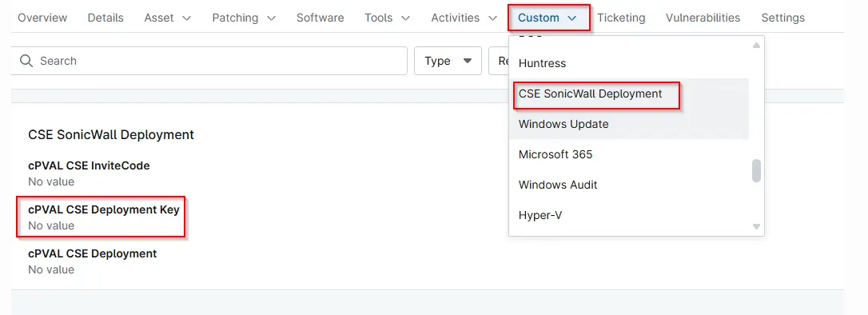Click the cPVAL CSE Deployment Key label
Image resolution: width=868 pixels, height=315 pixels.
104,209
